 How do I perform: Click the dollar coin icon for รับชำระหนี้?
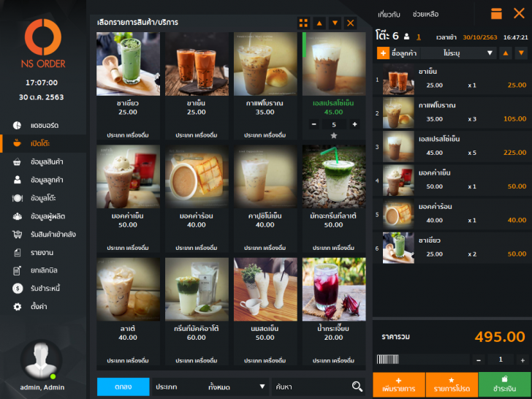tap(18, 289)
